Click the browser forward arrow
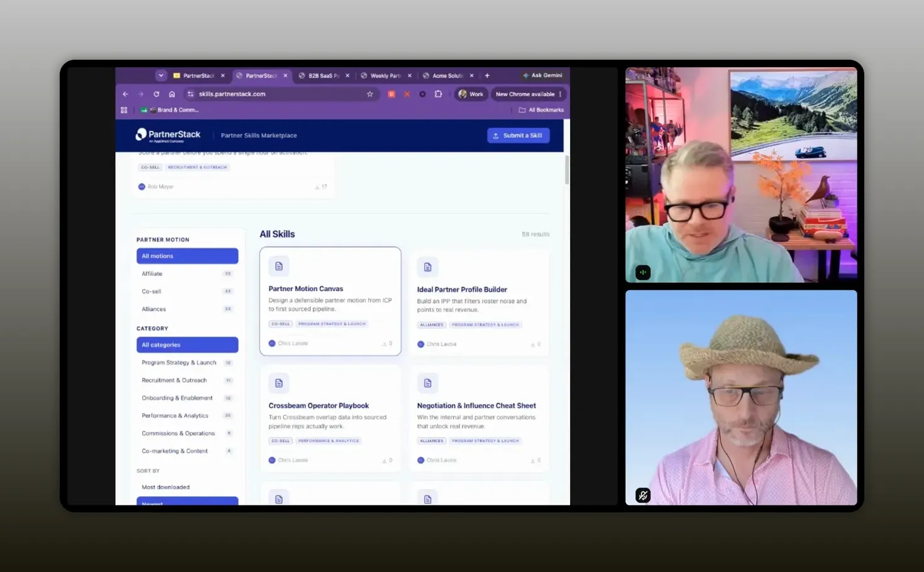Screen dimensions: 924x572 point(141,94)
